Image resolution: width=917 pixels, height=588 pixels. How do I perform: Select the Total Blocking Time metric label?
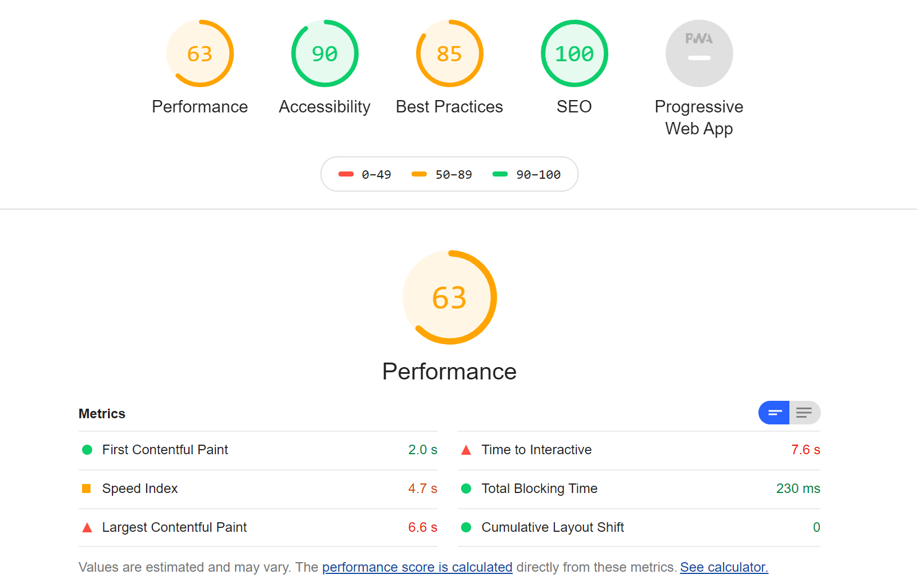pos(540,489)
